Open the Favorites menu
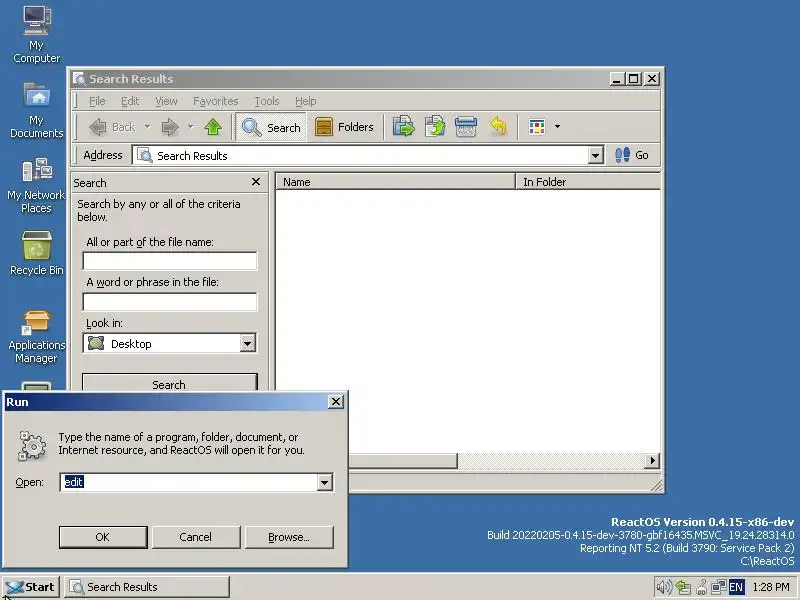Image resolution: width=800 pixels, height=600 pixels. click(x=215, y=101)
